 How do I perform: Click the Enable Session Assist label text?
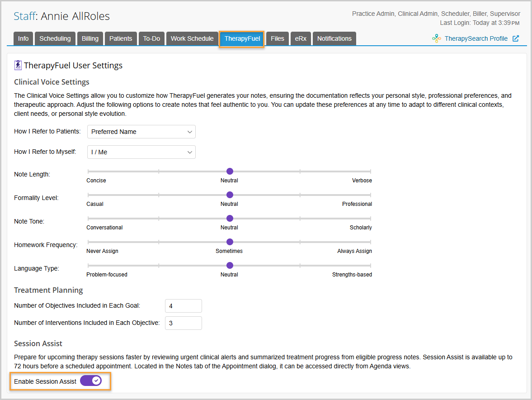coord(45,381)
